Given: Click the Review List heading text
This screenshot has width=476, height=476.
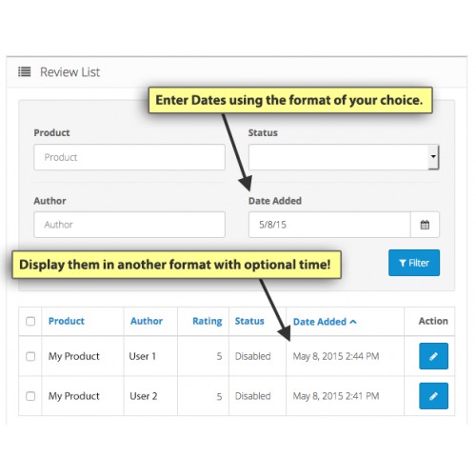Looking at the screenshot, I should click(69, 72).
